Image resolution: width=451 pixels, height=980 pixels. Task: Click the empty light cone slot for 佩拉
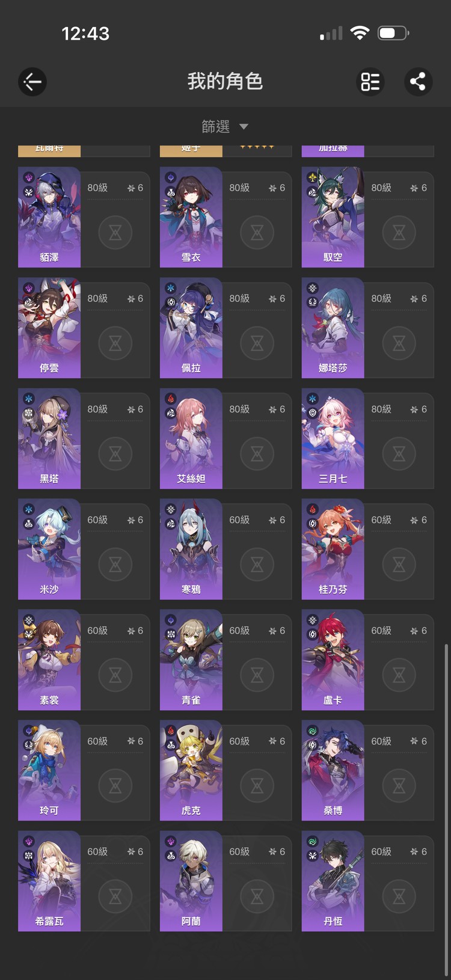[257, 343]
